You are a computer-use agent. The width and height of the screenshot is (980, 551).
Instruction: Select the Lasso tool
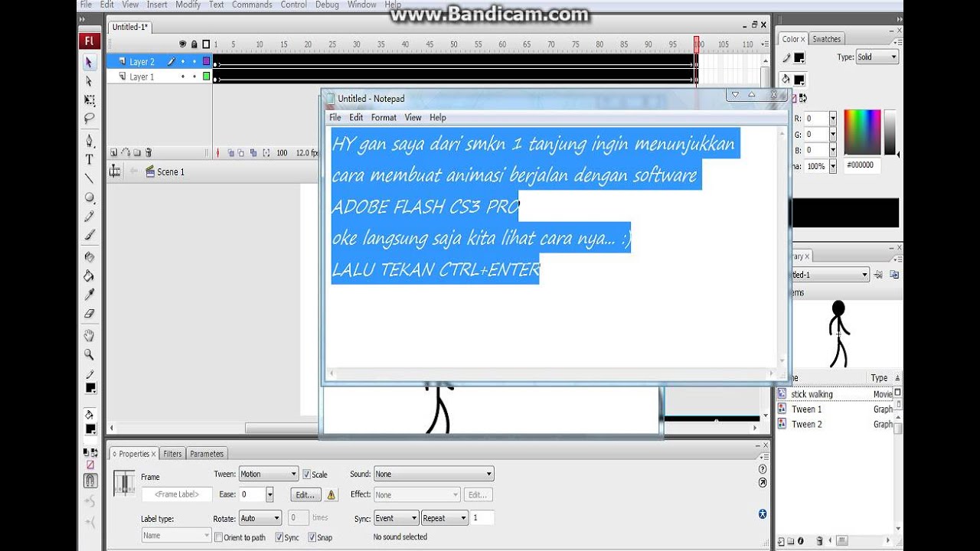89,119
